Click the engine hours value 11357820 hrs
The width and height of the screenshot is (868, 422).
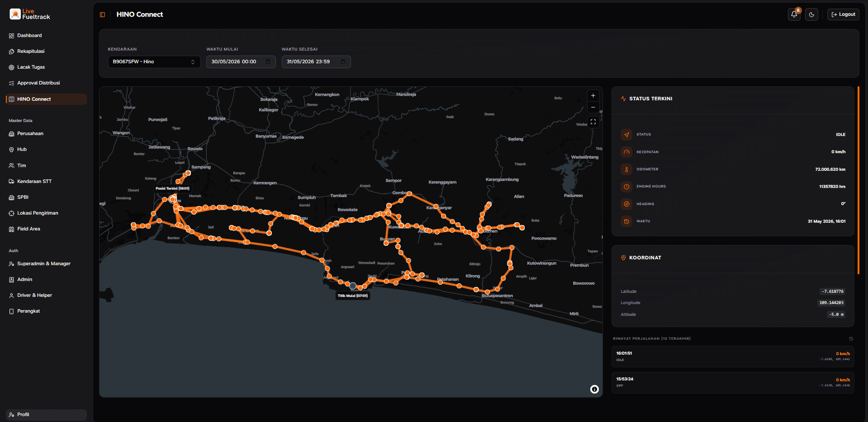(x=832, y=187)
